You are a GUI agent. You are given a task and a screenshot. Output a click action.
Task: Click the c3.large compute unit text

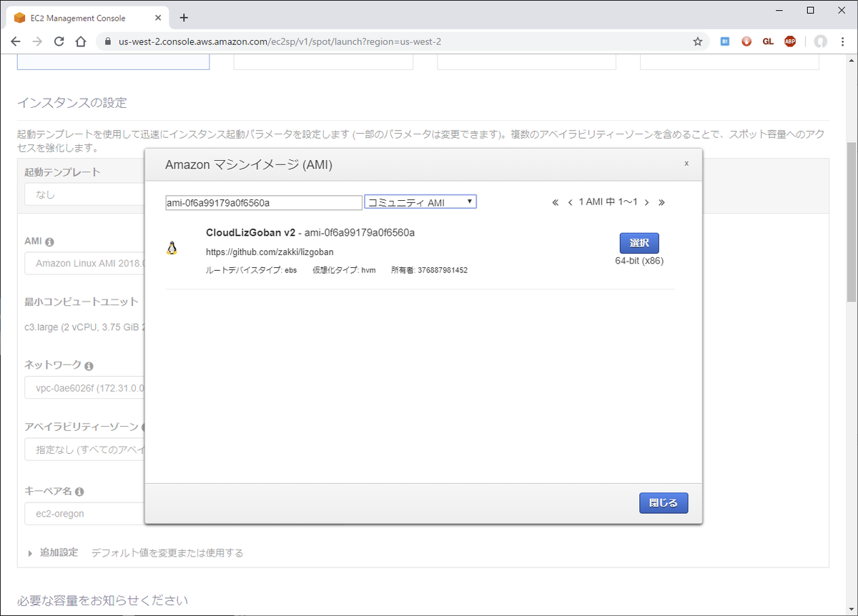click(x=84, y=328)
